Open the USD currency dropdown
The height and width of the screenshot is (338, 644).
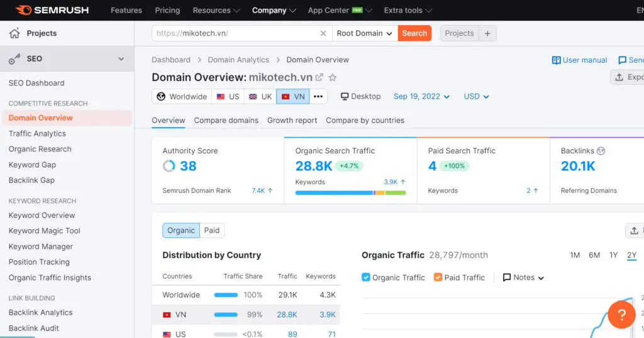[476, 97]
